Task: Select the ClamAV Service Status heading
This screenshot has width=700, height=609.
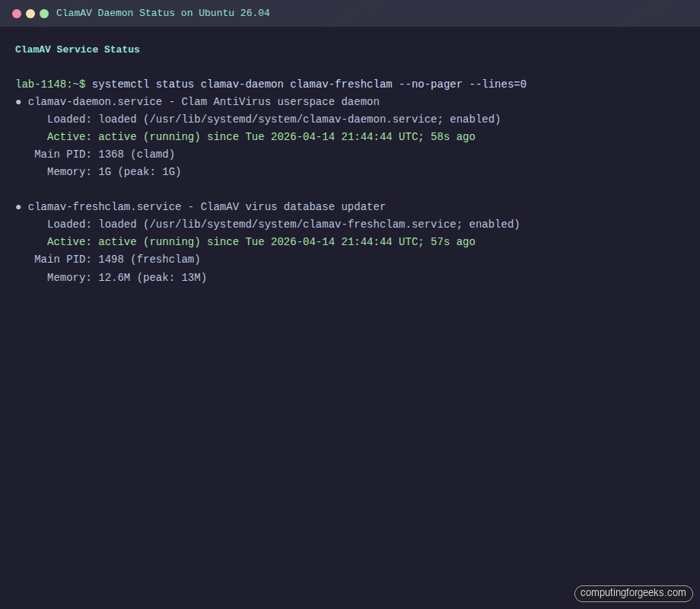Action: [77, 49]
